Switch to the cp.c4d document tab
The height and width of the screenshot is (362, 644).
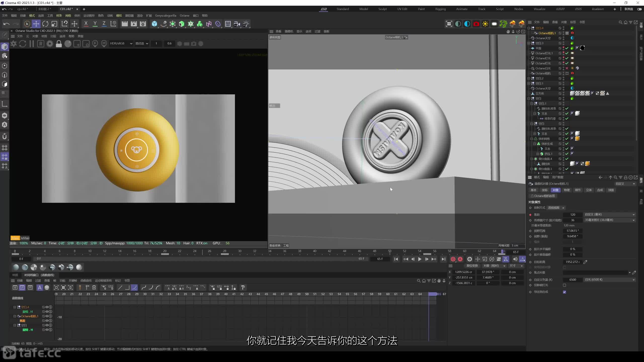[23, 9]
